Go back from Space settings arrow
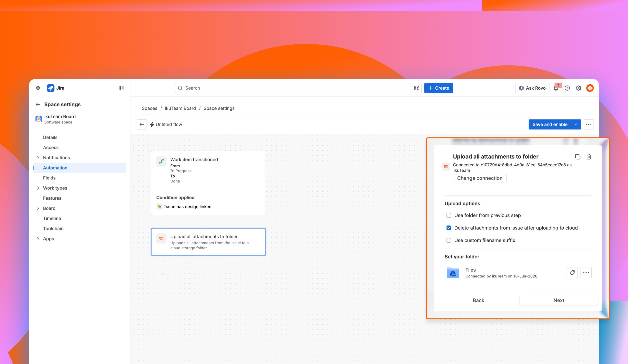The width and height of the screenshot is (628, 364). pyautogui.click(x=38, y=104)
